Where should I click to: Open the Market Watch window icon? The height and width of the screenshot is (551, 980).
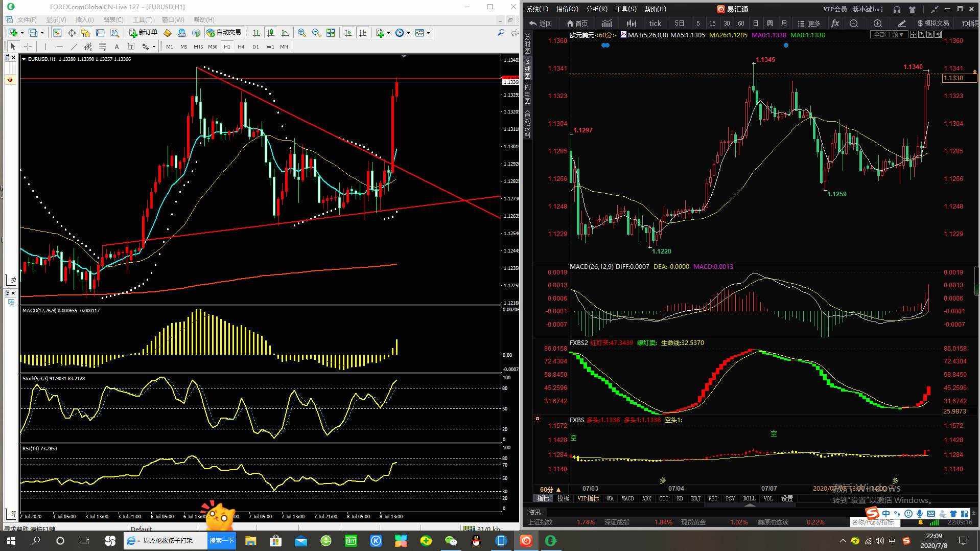pos(57,33)
